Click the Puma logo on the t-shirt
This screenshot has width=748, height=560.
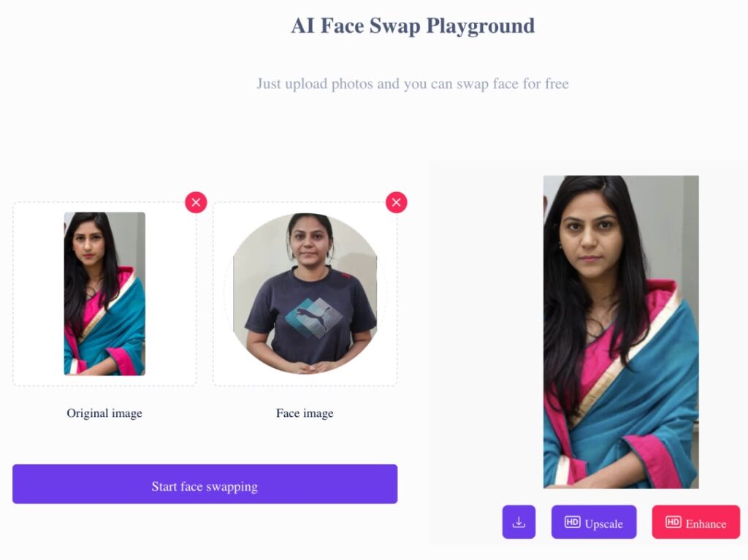coord(313,317)
